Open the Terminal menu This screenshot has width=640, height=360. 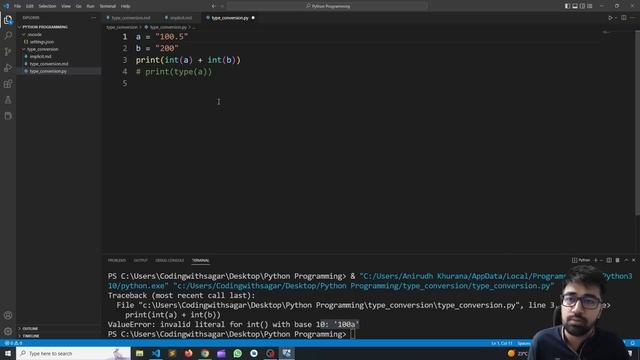click(108, 6)
